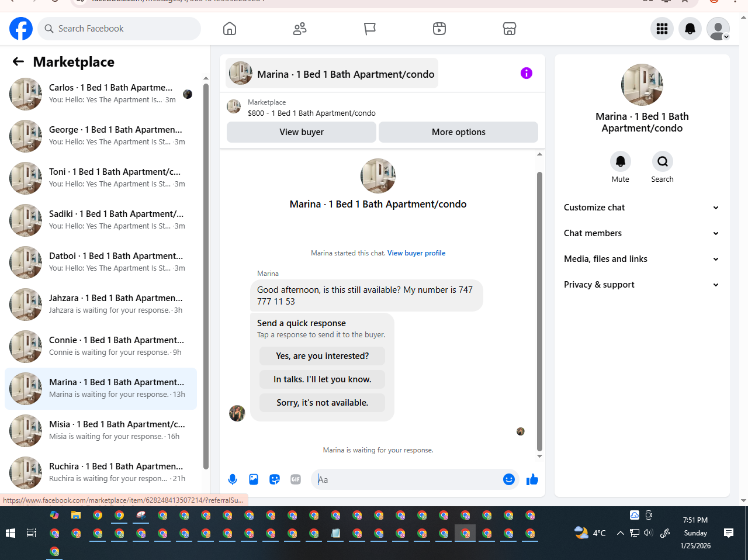Open the weather widget showing 4°C
Screen dimensions: 748x560
click(590, 533)
